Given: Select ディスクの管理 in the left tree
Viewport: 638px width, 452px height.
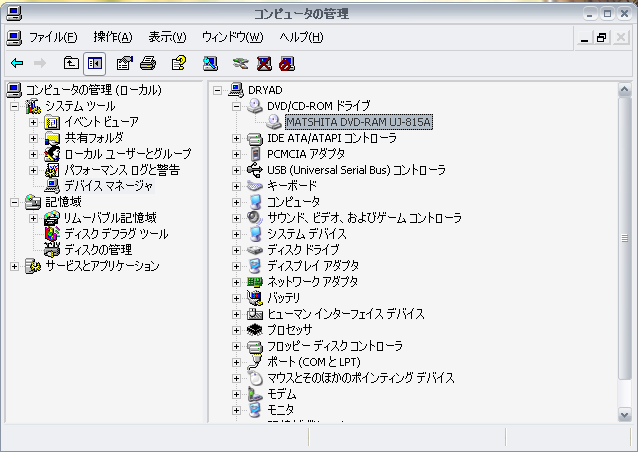Looking at the screenshot, I should (x=98, y=250).
